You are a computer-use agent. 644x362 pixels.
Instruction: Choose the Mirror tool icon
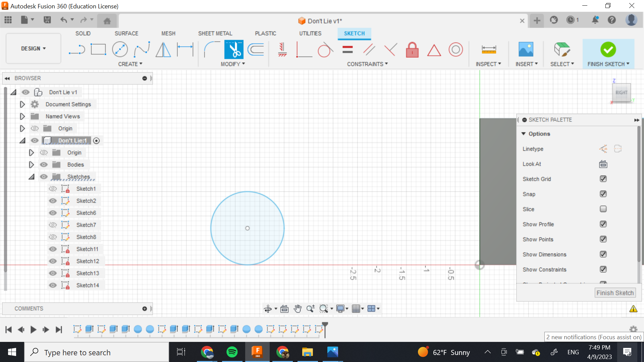(163, 50)
